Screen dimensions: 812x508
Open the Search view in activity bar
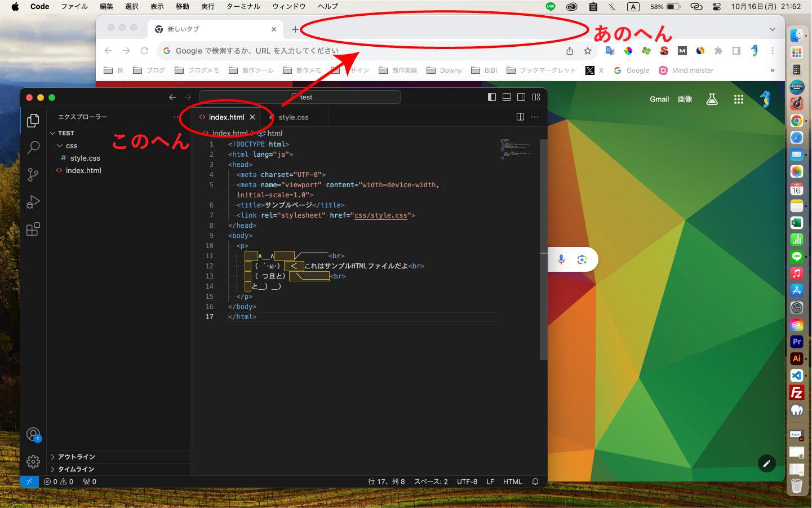click(x=33, y=148)
